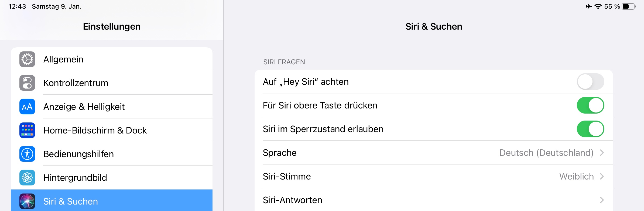Tap the Deutsch (Deutschland) language value
644x211 pixels.
(x=546, y=153)
